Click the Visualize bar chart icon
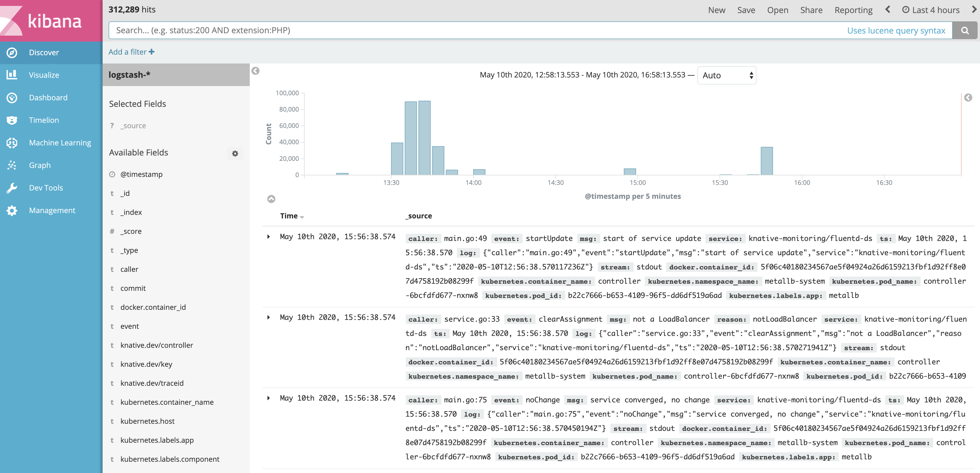The image size is (980, 473). pyautogui.click(x=12, y=75)
